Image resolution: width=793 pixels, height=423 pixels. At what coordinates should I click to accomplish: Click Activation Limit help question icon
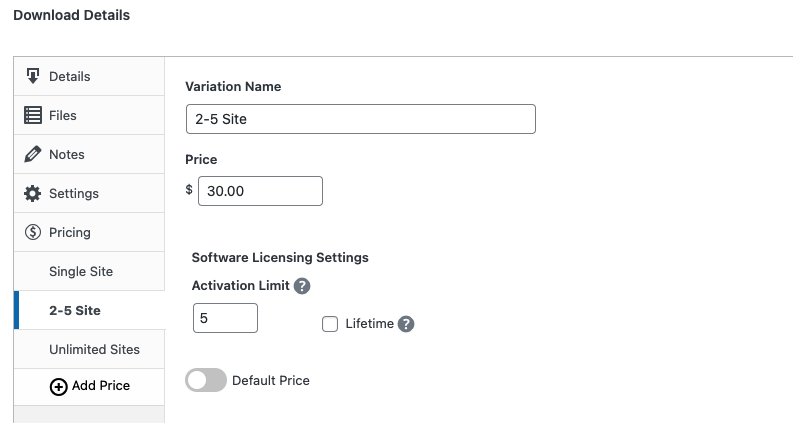coord(302,286)
